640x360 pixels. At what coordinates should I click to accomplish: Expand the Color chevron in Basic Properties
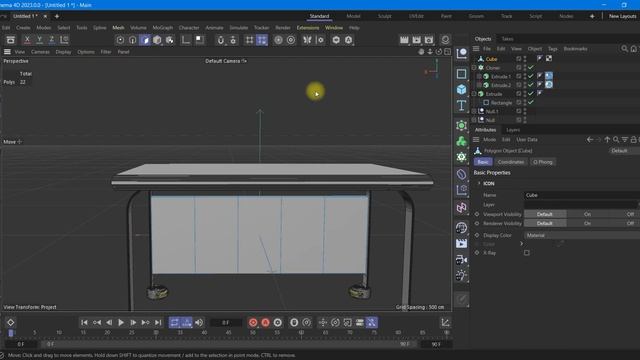[x=521, y=244]
